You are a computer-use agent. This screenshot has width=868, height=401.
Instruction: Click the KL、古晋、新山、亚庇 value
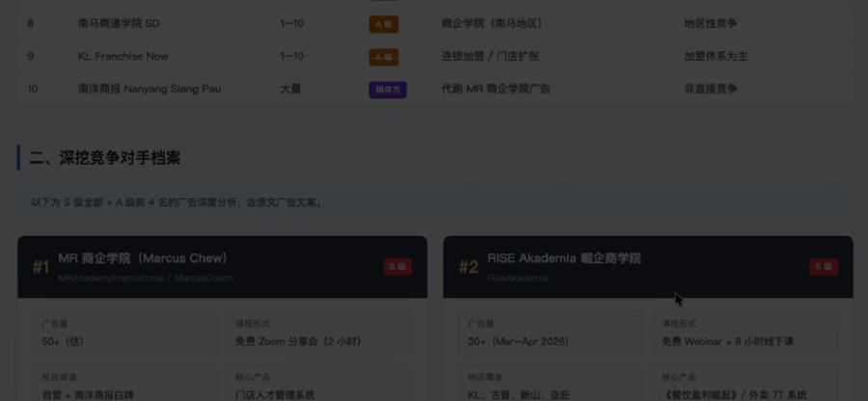pyautogui.click(x=519, y=395)
